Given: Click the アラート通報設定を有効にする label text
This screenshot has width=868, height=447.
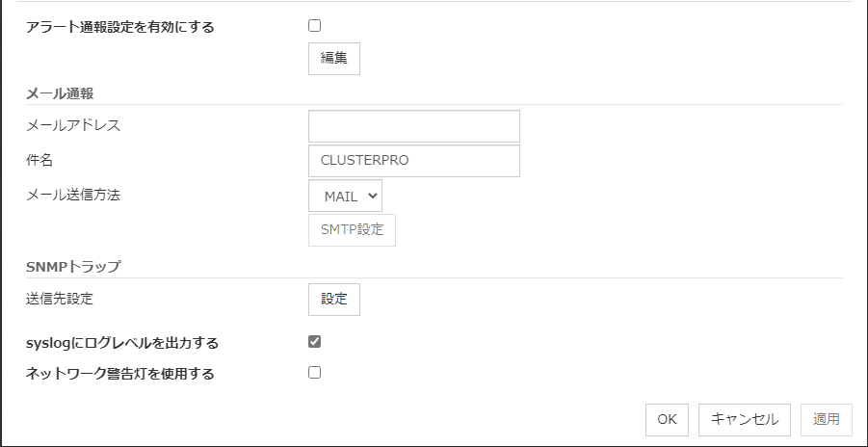Looking at the screenshot, I should 120,27.
